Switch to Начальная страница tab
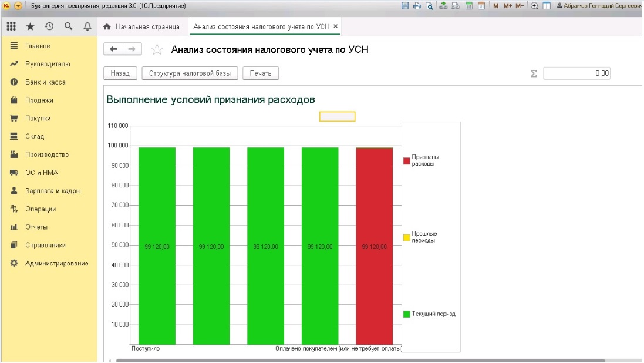This screenshot has height=363, width=644. 141,26
